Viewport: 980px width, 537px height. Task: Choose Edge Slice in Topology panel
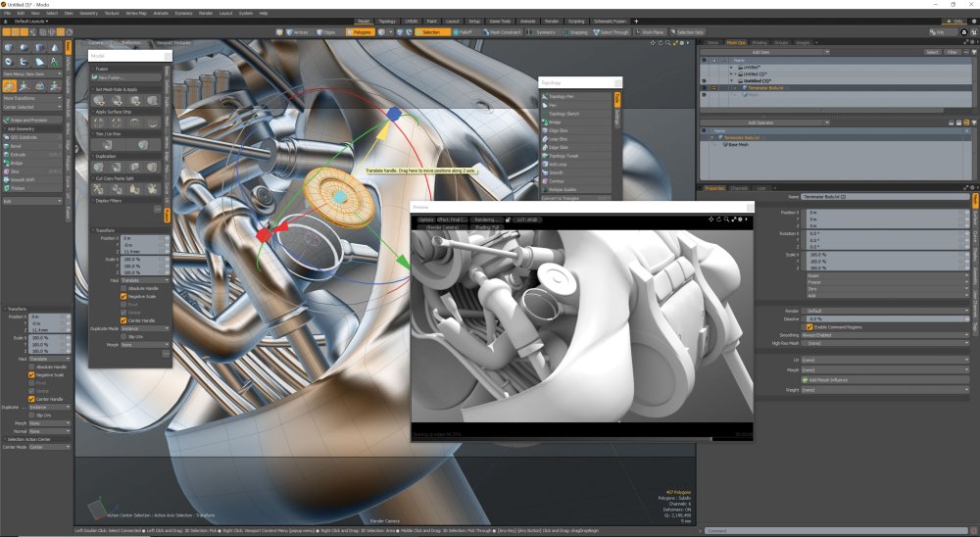575,130
